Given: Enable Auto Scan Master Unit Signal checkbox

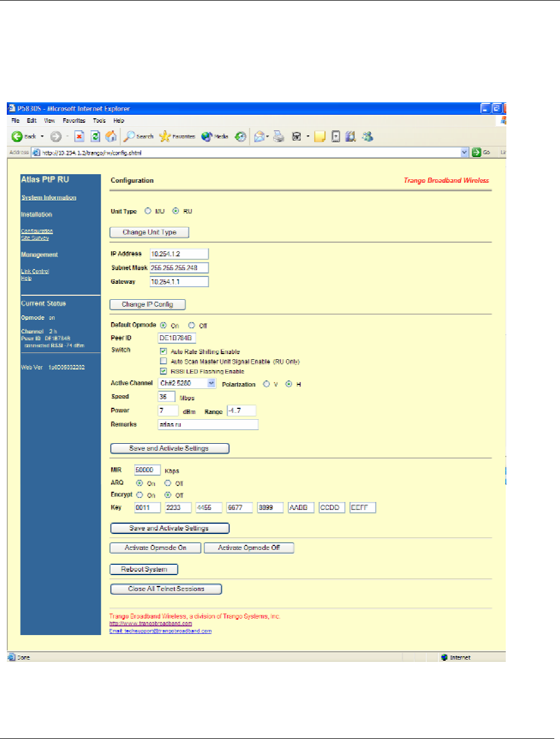Looking at the screenshot, I should click(x=163, y=361).
